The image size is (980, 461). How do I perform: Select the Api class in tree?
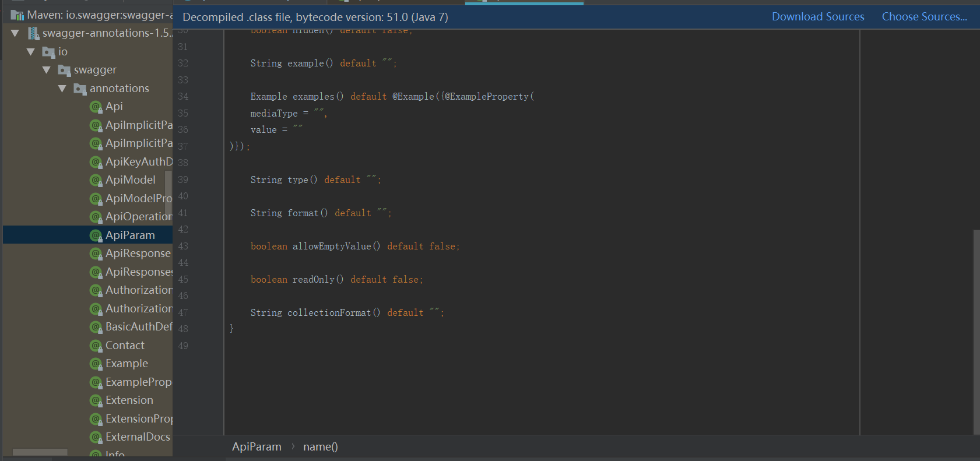tap(114, 107)
